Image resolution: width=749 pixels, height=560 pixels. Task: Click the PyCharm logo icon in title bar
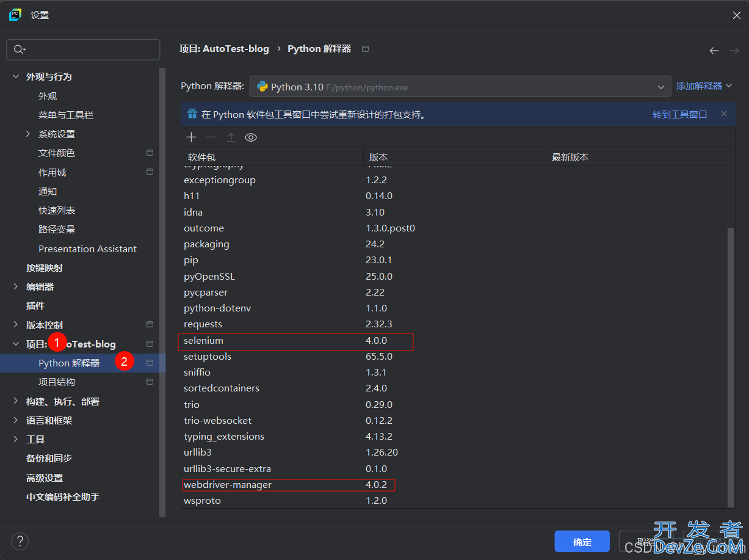[15, 15]
